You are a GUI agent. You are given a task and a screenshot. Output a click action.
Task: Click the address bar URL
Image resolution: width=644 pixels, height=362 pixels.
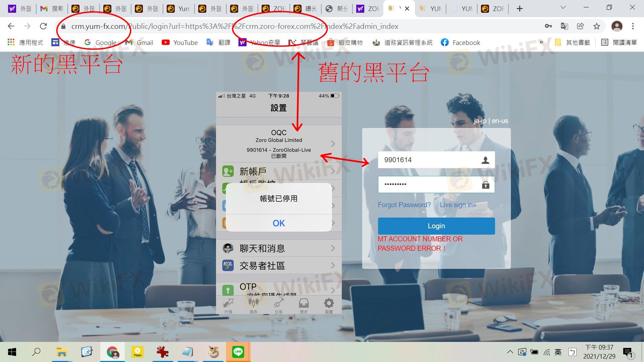coord(235,26)
